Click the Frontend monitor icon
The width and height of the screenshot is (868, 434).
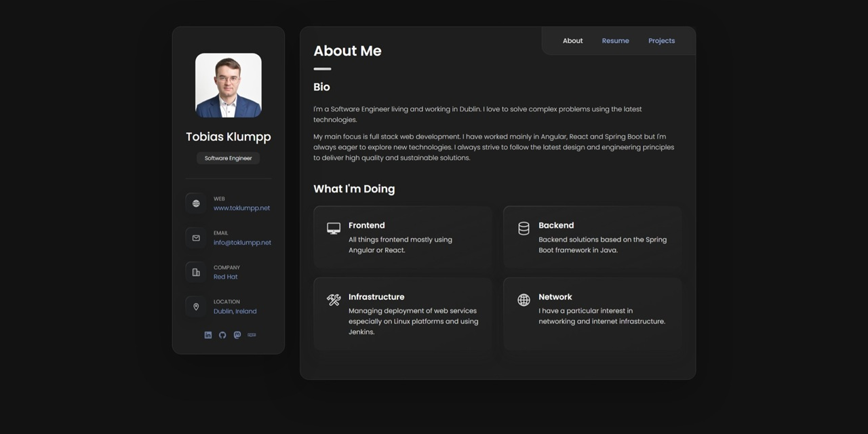333,229
